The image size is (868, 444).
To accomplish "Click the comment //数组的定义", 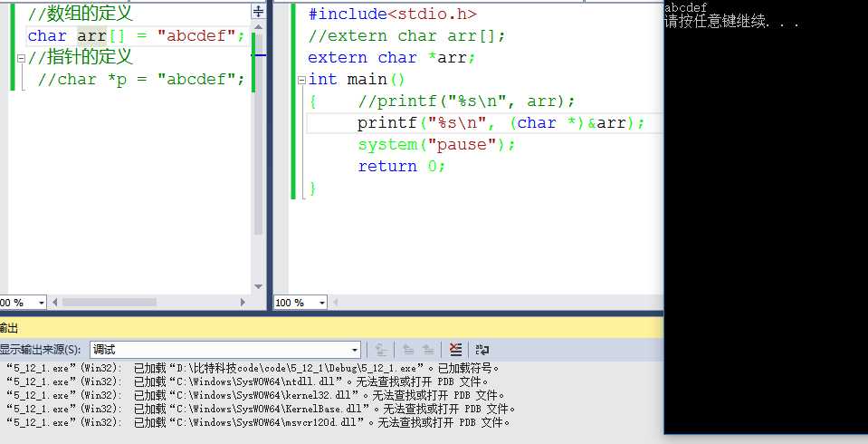I will pyautogui.click(x=81, y=14).
